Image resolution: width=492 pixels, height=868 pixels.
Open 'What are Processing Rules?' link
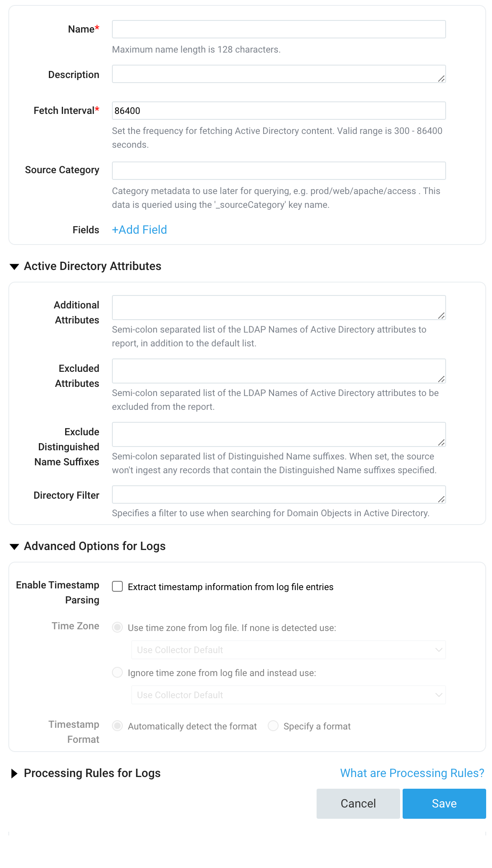coord(412,773)
